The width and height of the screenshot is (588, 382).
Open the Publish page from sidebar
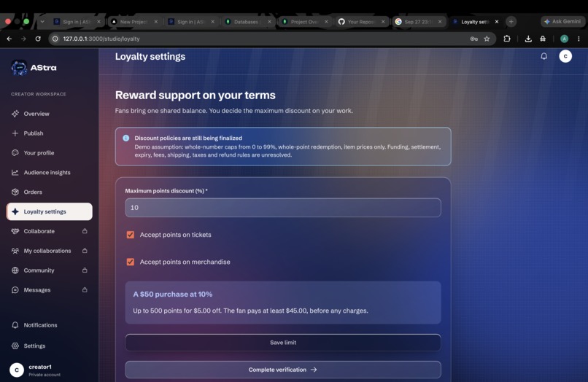tap(49, 133)
